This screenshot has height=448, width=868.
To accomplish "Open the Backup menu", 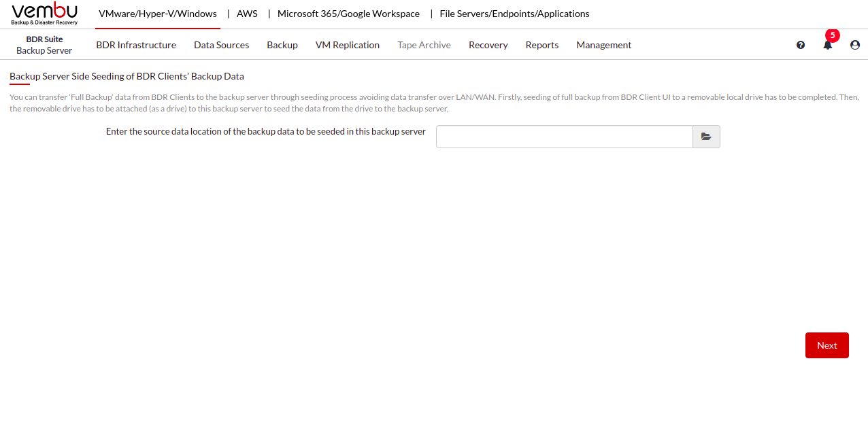I will (282, 45).
